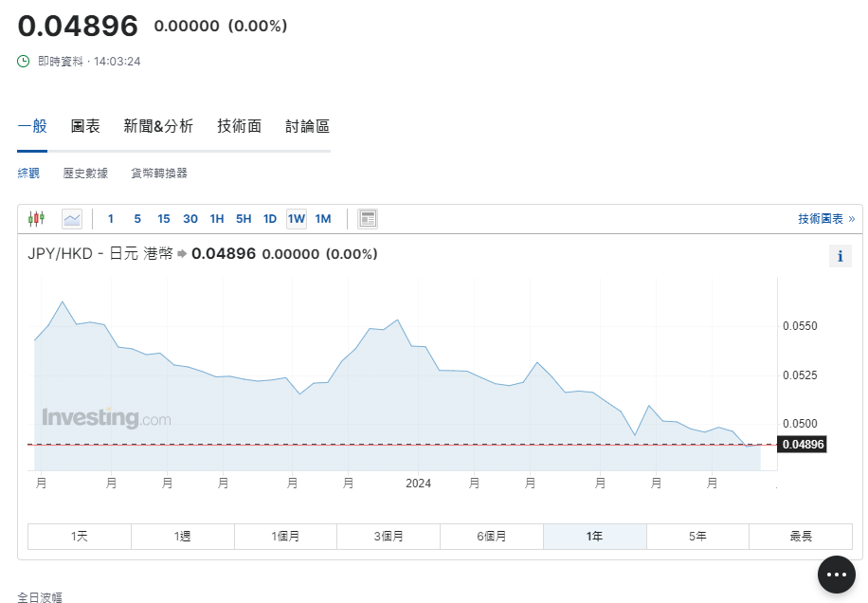Screen dimensions: 868x603
Task: Switch to the 1M timeframe
Action: coord(322,218)
